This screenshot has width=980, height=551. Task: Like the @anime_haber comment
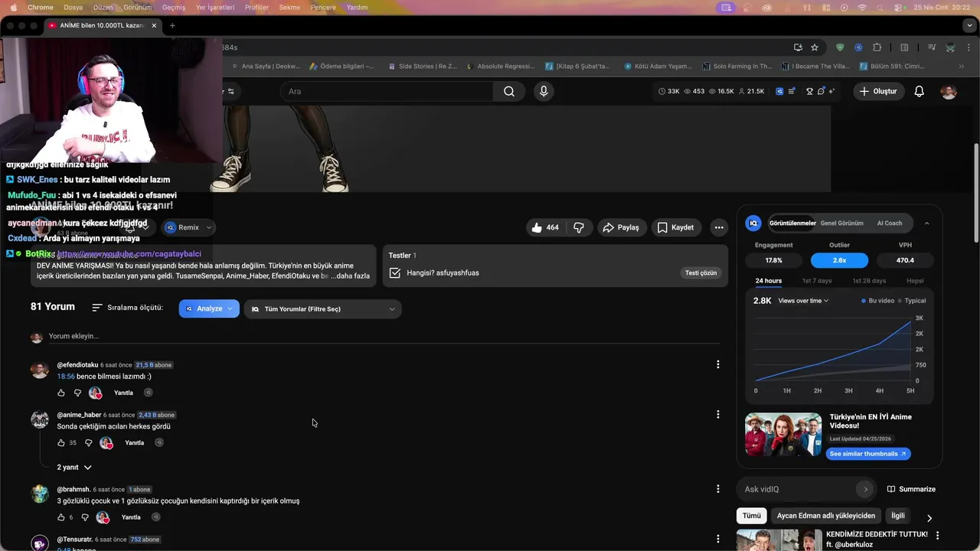61,442
